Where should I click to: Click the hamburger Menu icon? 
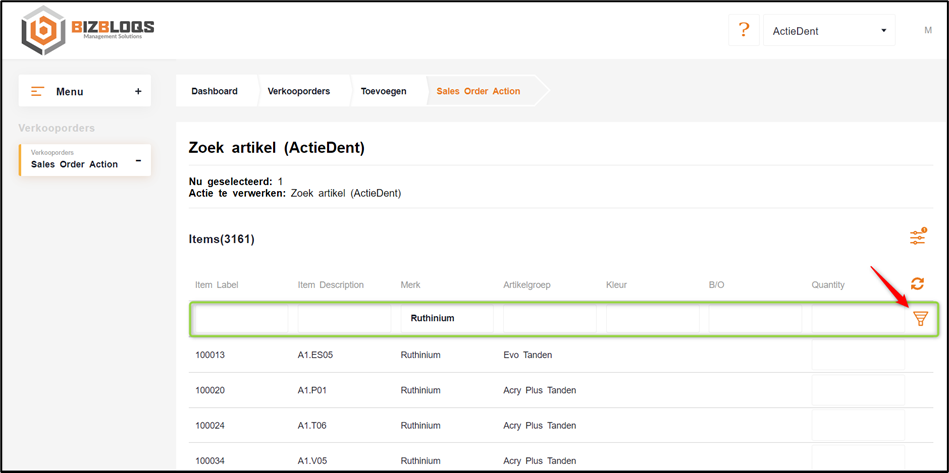coord(38,91)
